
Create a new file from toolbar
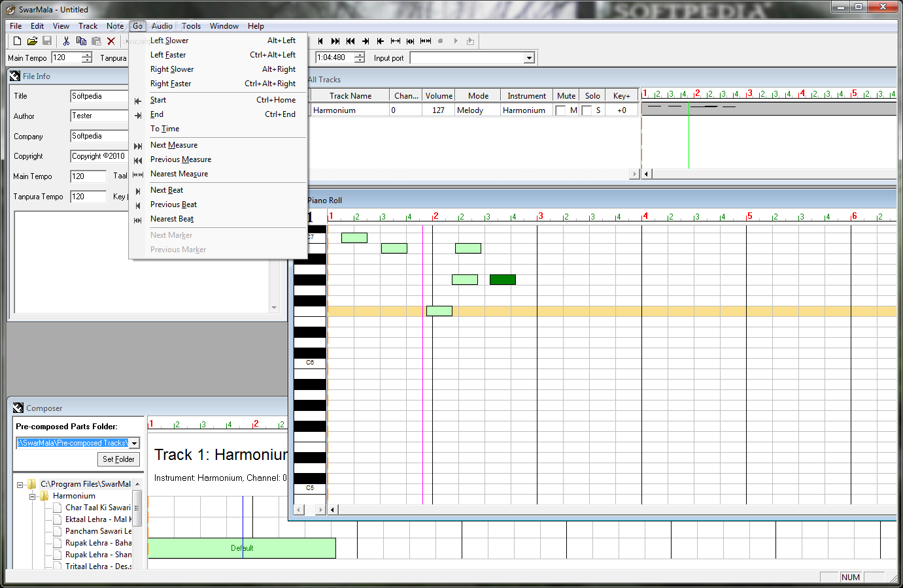18,41
